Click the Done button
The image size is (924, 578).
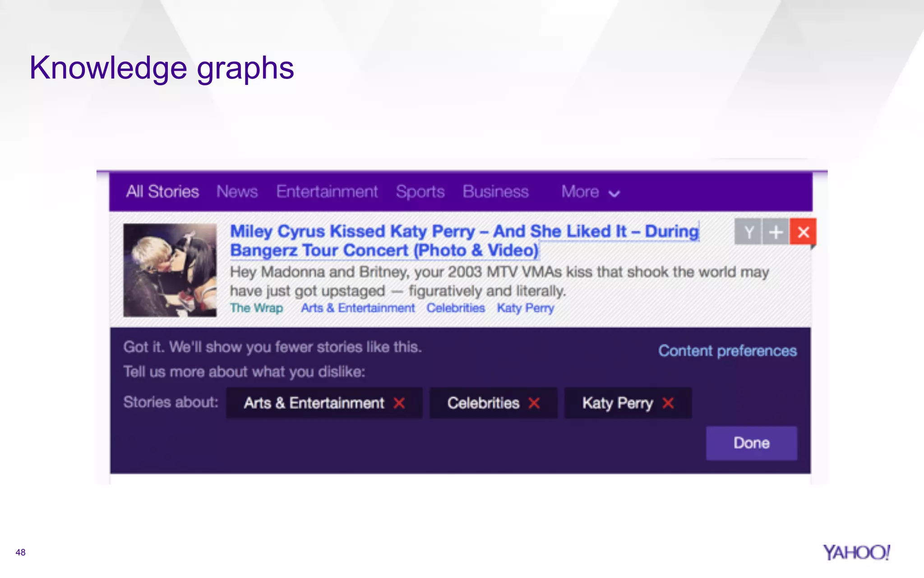point(752,443)
